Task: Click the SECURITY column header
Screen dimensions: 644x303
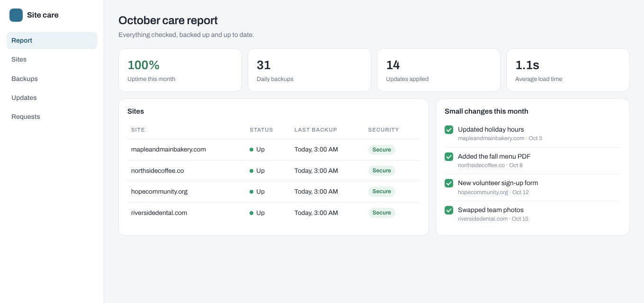Action: coord(384,130)
